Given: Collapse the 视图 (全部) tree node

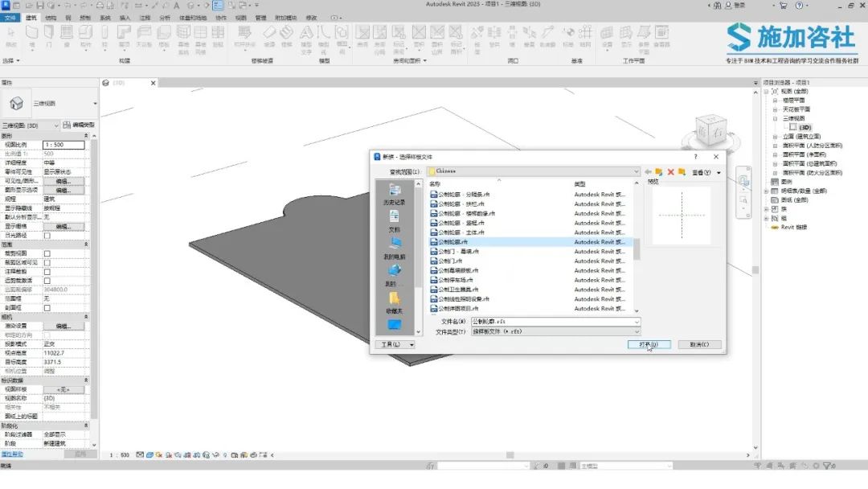Looking at the screenshot, I should click(x=767, y=92).
